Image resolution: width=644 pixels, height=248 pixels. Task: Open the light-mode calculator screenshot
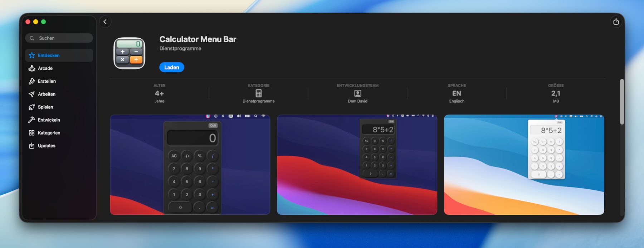click(x=524, y=165)
